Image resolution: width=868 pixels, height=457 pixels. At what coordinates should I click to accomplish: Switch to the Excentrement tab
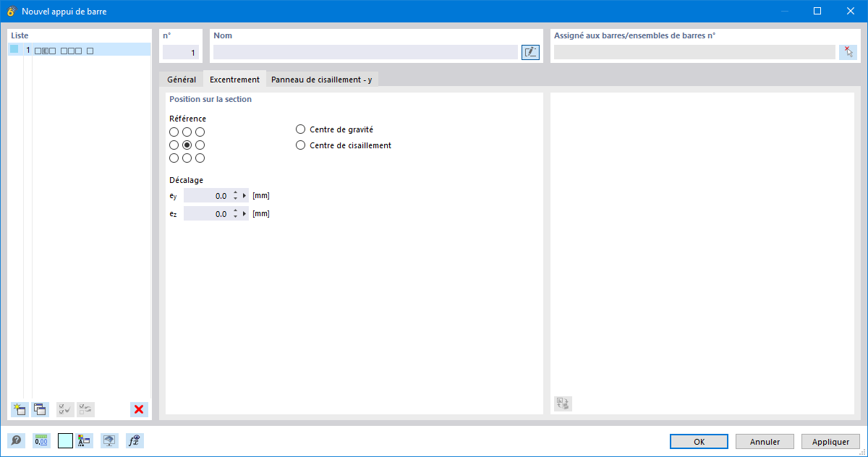pyautogui.click(x=234, y=80)
